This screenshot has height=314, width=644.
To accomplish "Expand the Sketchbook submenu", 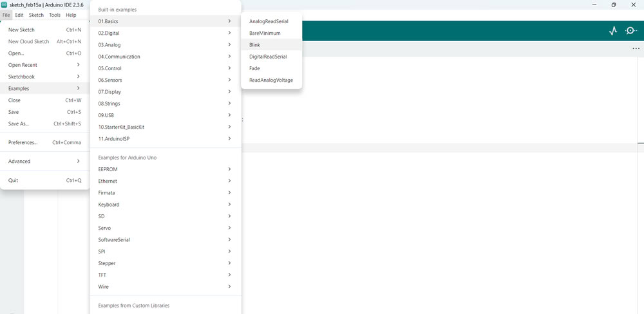I will tap(45, 77).
